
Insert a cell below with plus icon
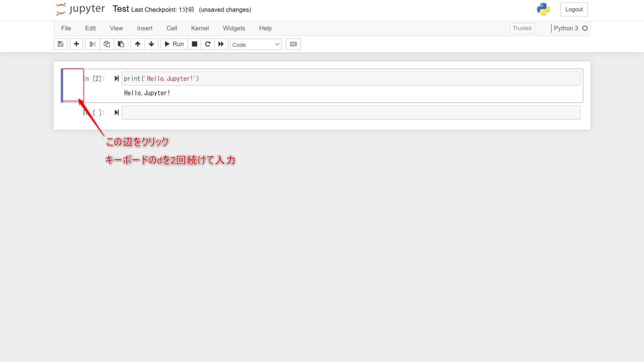tap(76, 44)
